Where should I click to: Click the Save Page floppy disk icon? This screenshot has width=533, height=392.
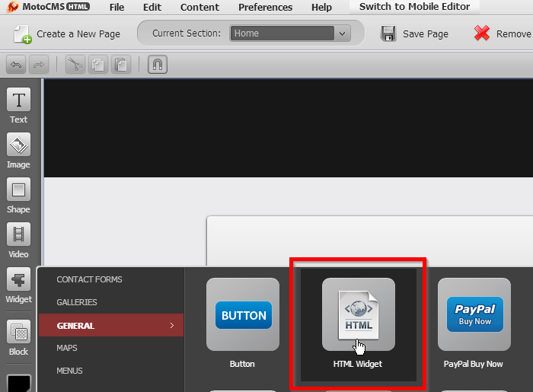pyautogui.click(x=388, y=33)
